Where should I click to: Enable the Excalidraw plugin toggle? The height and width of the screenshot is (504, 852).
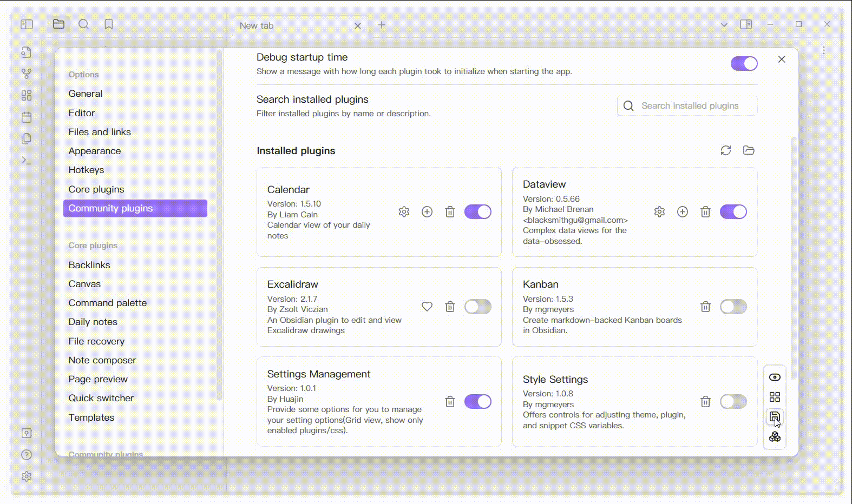[x=478, y=307]
